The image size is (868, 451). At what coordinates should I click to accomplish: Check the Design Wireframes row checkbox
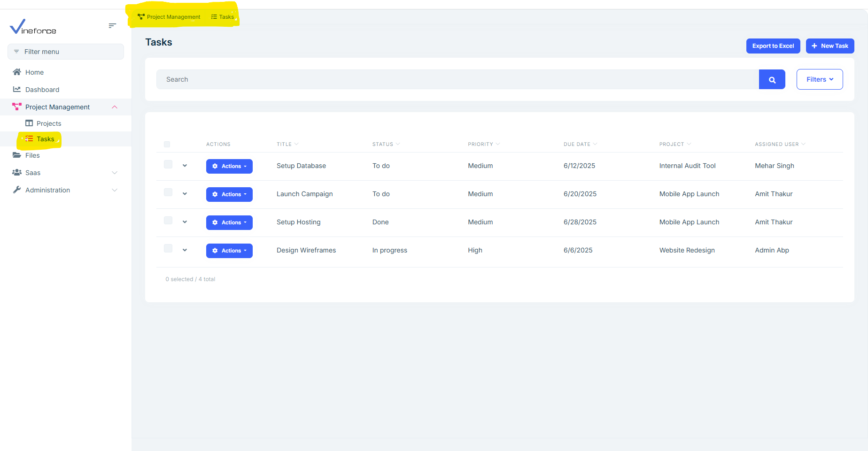tap(168, 249)
